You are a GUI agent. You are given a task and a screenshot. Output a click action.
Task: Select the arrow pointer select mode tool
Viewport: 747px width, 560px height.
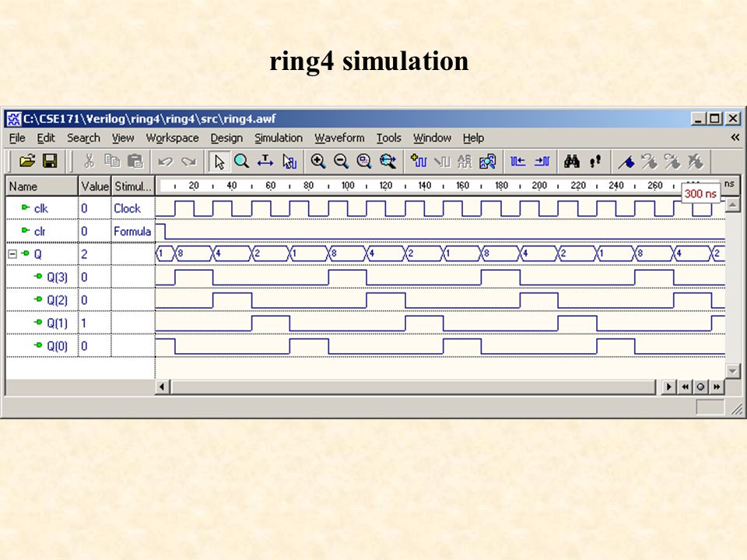pyautogui.click(x=219, y=162)
